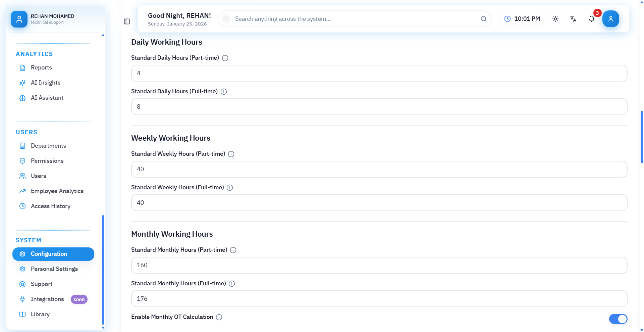644x332 pixels.
Task: Click the Standard Daily Hours (Full-time) field
Action: point(379,107)
